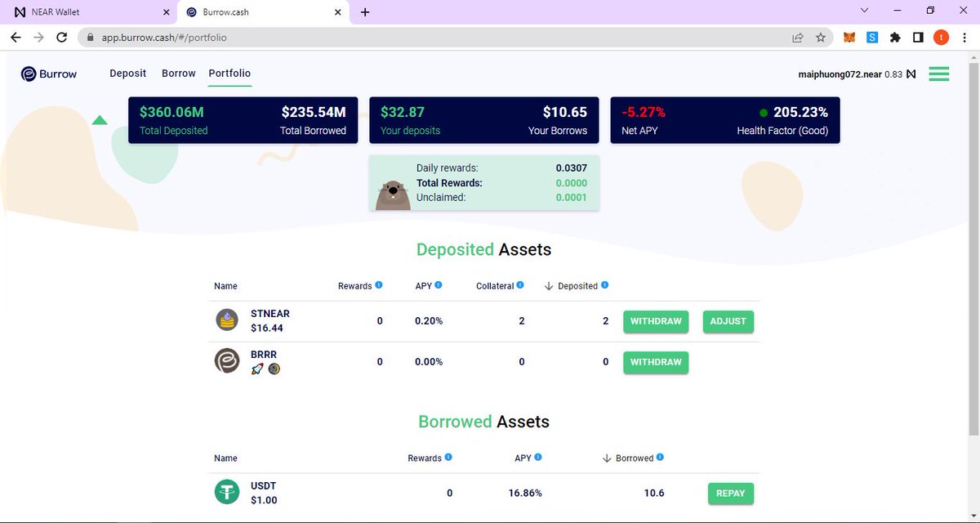Screen dimensions: 980x523
Task: Click the STNEAR $16.44 price
Action: point(266,329)
